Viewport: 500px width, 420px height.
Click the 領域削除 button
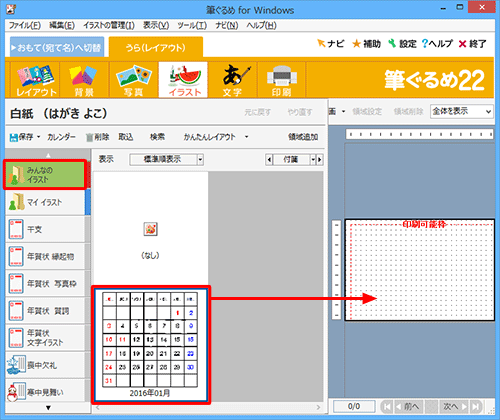pos(408,111)
